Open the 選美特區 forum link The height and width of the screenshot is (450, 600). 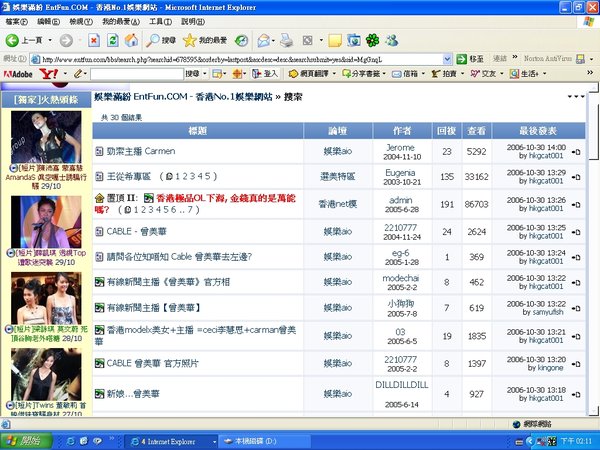pyautogui.click(x=338, y=176)
